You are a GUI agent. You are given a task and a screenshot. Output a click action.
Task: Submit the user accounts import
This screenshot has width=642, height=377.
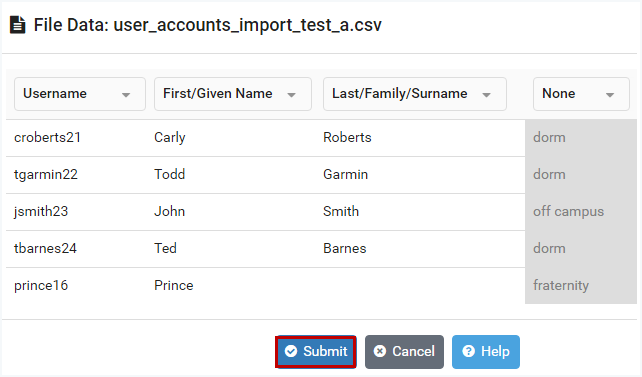316,352
